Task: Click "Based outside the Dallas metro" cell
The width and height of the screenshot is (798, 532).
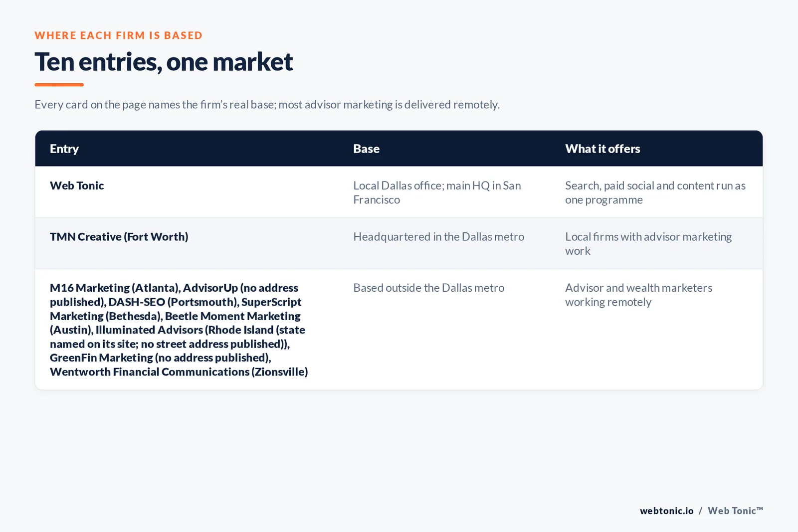Action: [429, 288]
